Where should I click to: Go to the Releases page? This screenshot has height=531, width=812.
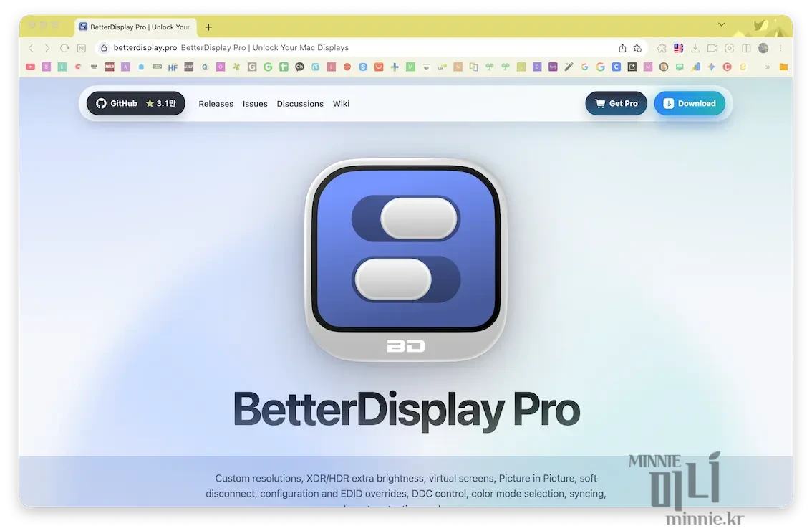pos(216,104)
